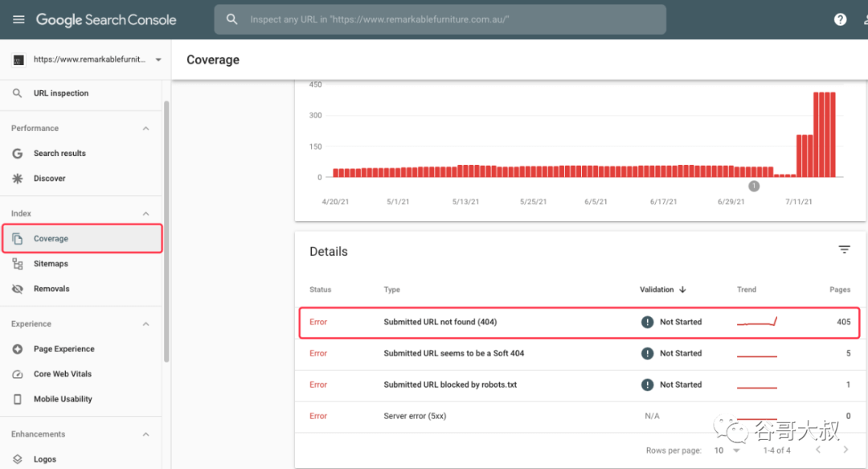Viewport: 868px width, 469px height.
Task: Collapse the Experience section
Action: (145, 324)
